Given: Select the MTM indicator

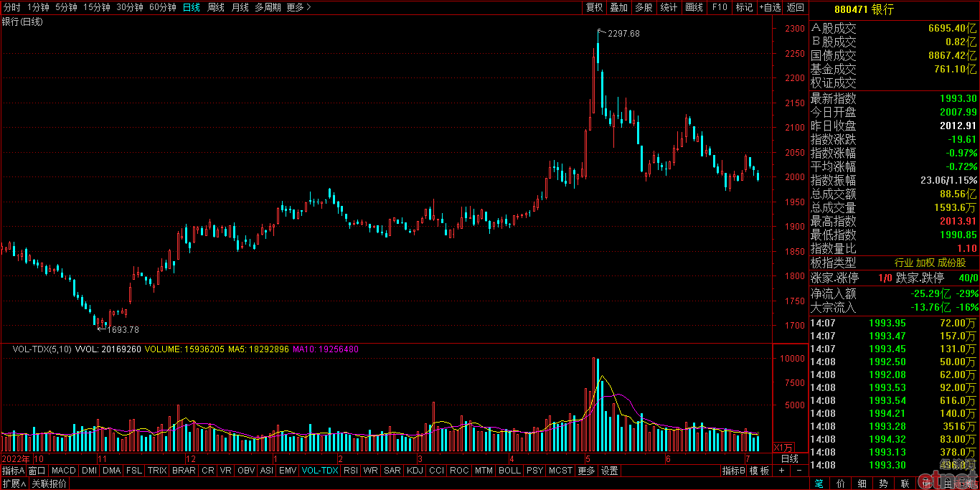Looking at the screenshot, I should coord(484,471).
